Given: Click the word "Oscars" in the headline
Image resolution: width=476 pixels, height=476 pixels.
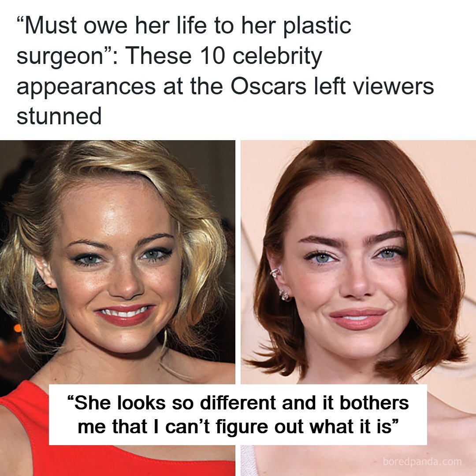Looking at the screenshot, I should coord(268,86).
